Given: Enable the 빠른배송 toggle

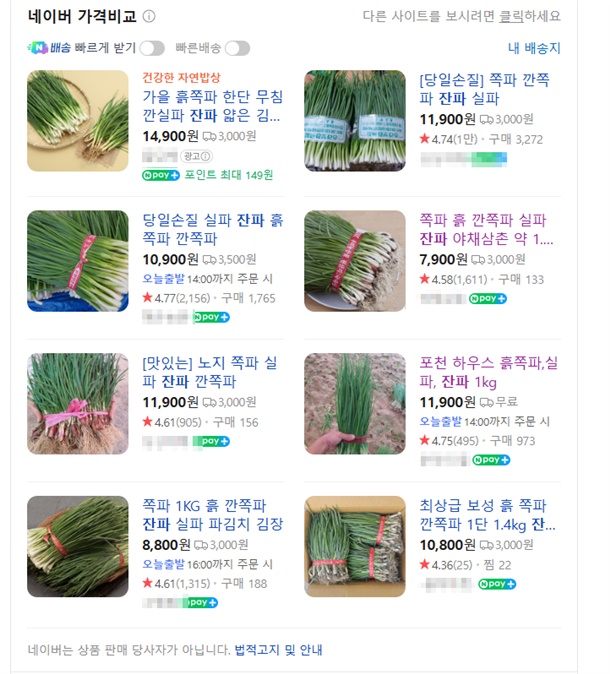Looking at the screenshot, I should click(237, 48).
